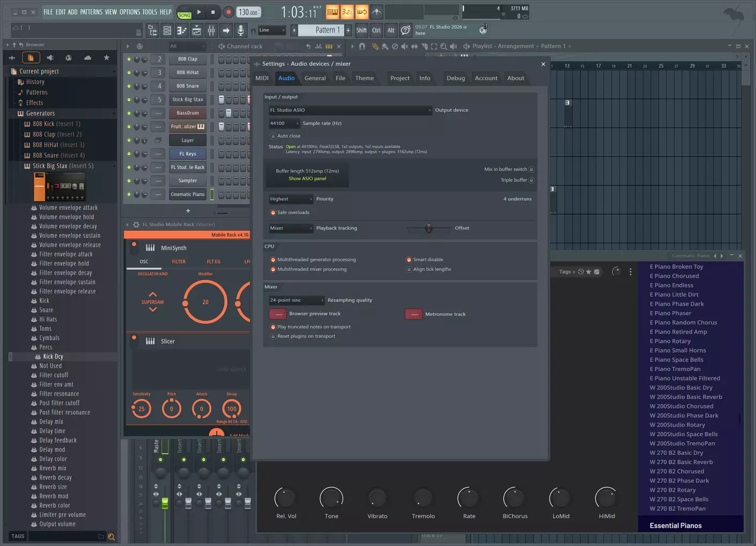Start playback with the play button
The height and width of the screenshot is (546, 756).
pos(199,12)
